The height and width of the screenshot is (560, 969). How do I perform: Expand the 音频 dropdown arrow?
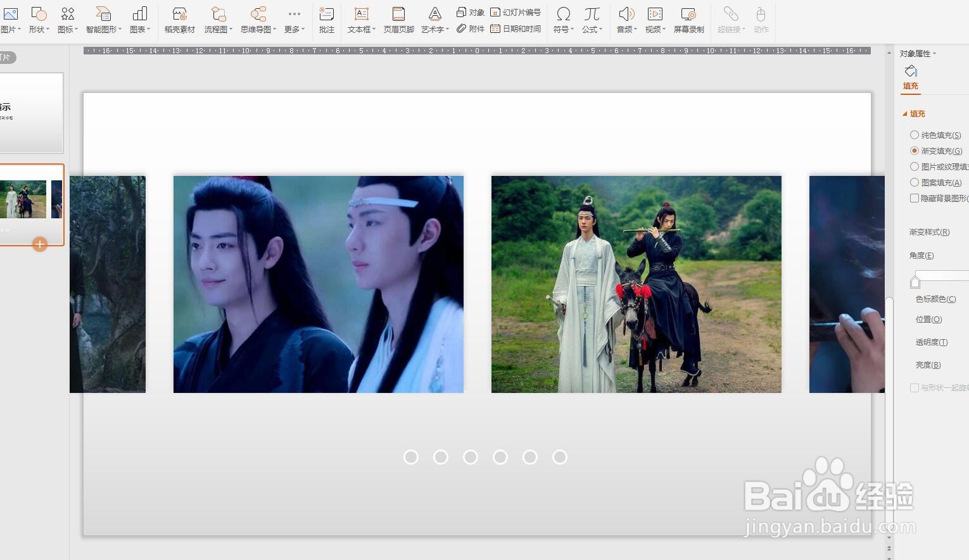click(635, 30)
